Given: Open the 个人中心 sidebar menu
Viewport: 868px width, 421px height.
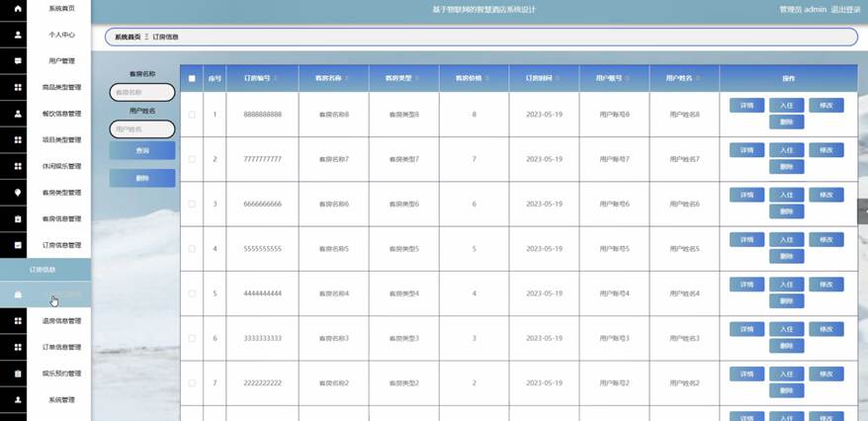Looking at the screenshot, I should pyautogui.click(x=45, y=35).
